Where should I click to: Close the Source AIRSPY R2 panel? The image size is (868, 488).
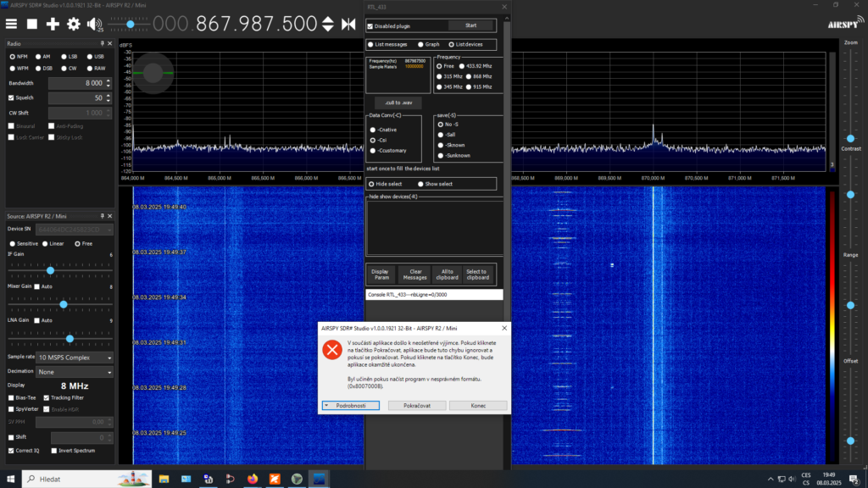pos(109,216)
